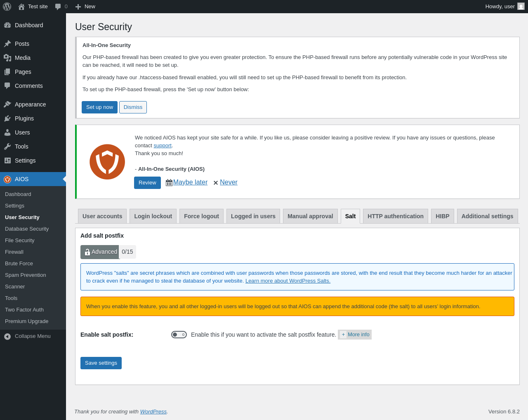Click the Tools wrench icon
Viewport: 528px width, 420px height.
click(7, 146)
